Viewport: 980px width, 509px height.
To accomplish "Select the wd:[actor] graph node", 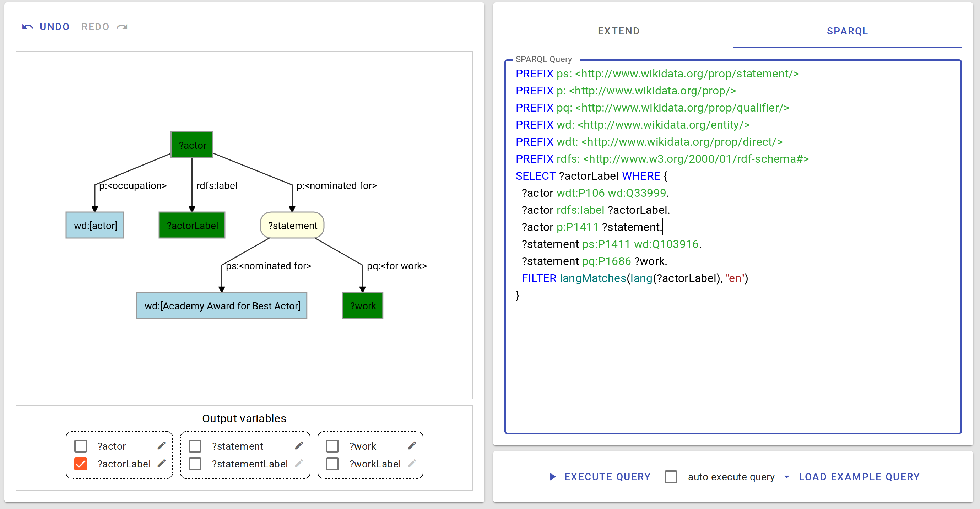I will point(95,225).
